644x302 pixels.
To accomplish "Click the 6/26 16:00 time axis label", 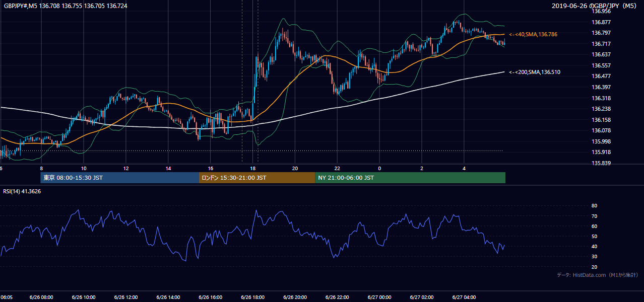I will 210,297.
